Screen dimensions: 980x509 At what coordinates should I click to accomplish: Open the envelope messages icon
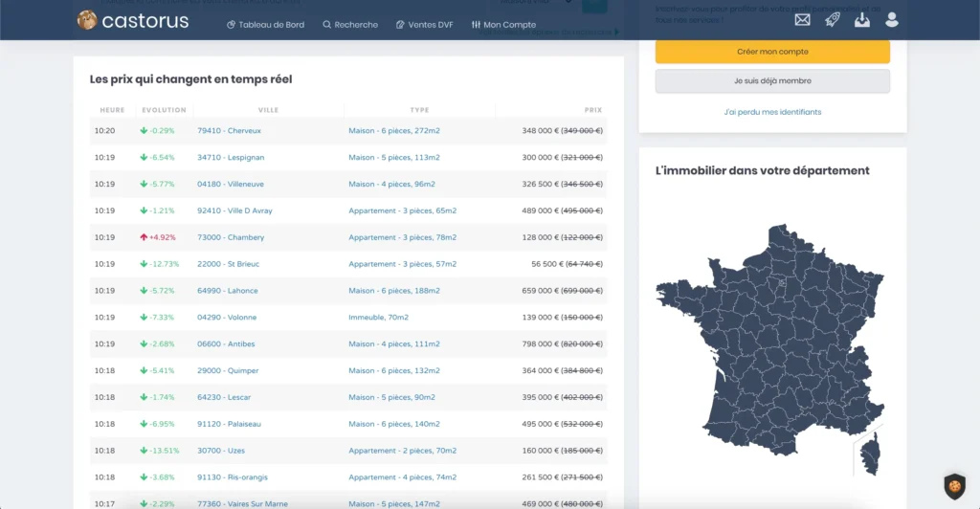coord(802,20)
